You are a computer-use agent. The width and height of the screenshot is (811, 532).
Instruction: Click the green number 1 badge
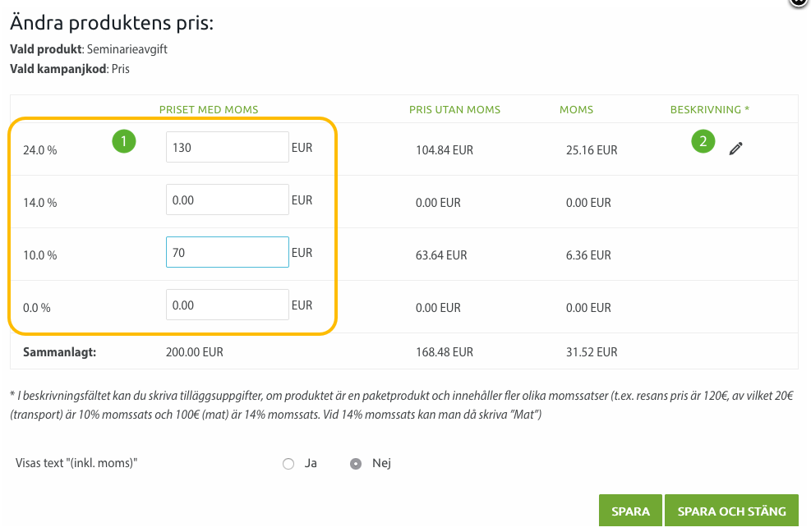click(x=123, y=141)
